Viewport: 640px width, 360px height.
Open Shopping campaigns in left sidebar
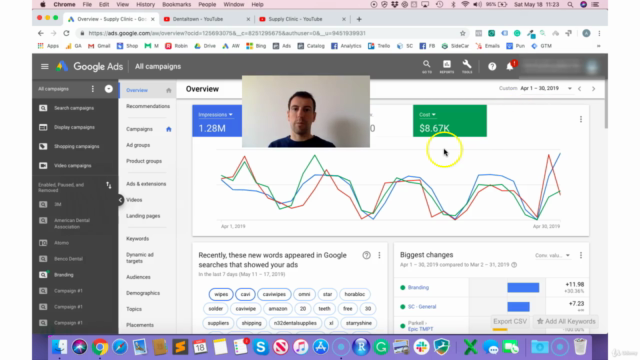click(76, 147)
